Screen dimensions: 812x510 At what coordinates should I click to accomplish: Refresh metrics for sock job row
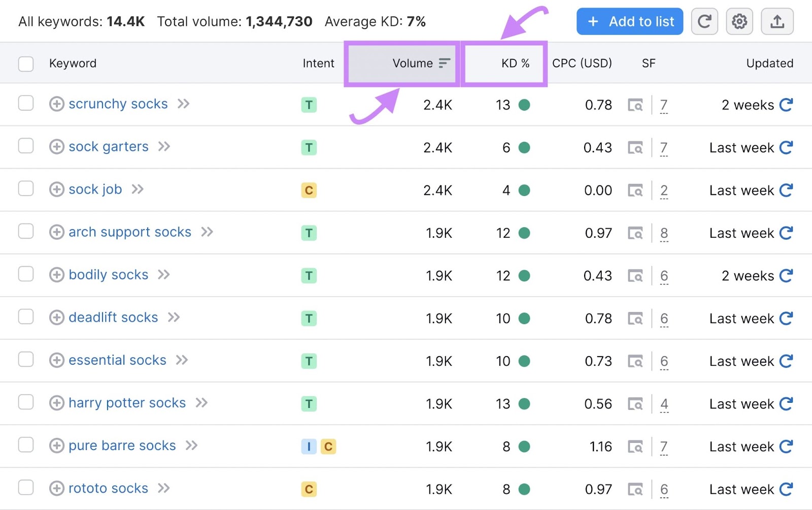[786, 190]
